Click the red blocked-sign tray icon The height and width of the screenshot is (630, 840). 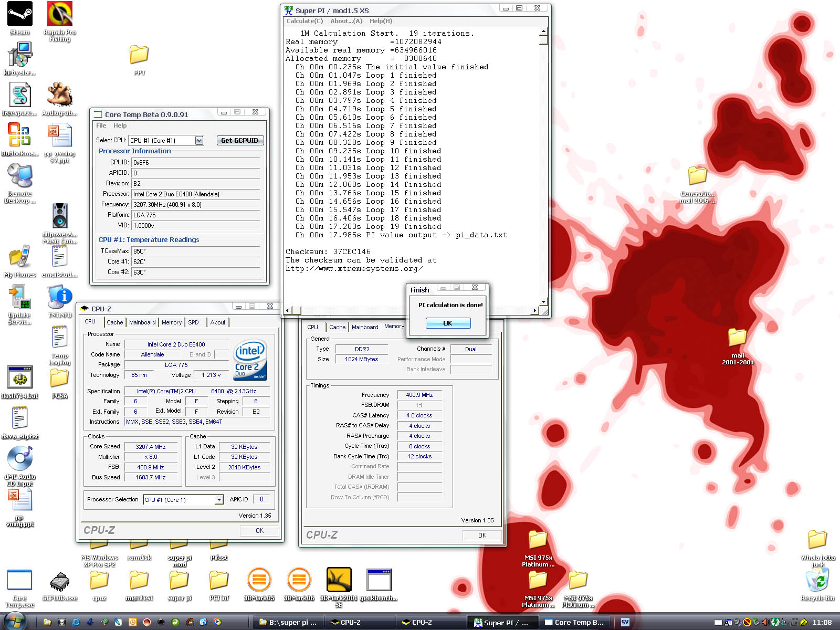[x=747, y=622]
